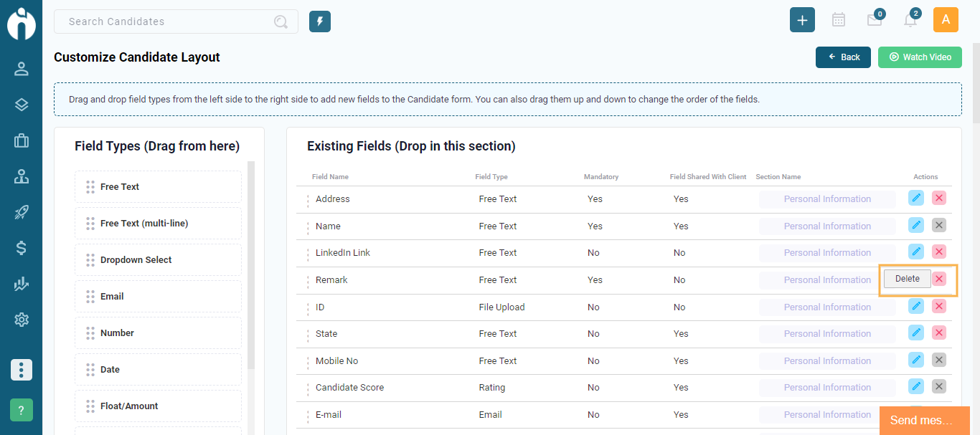The image size is (980, 435).
Task: Open the rocket icon in sidebar
Action: point(22,212)
